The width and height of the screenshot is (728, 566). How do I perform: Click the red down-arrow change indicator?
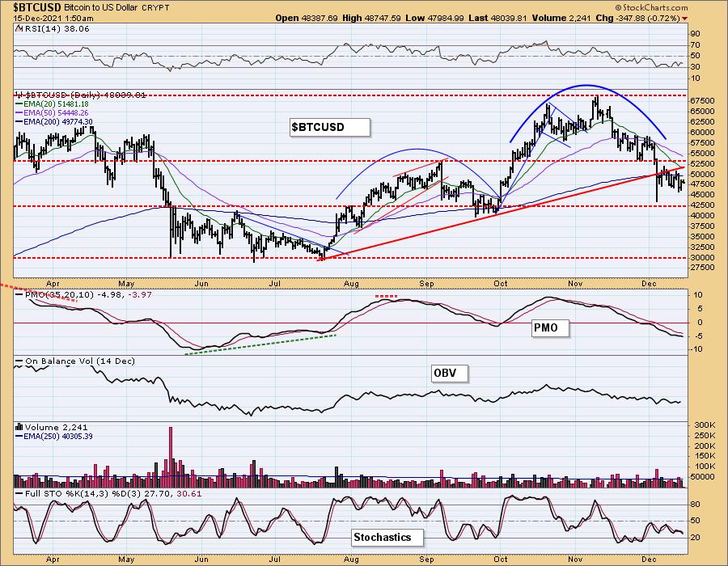coord(685,19)
